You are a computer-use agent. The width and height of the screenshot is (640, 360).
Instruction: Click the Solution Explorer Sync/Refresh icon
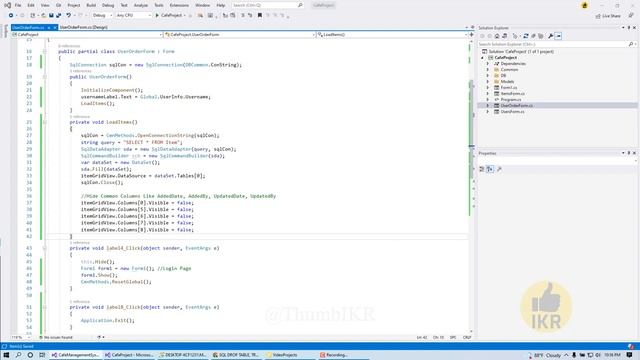(x=526, y=36)
